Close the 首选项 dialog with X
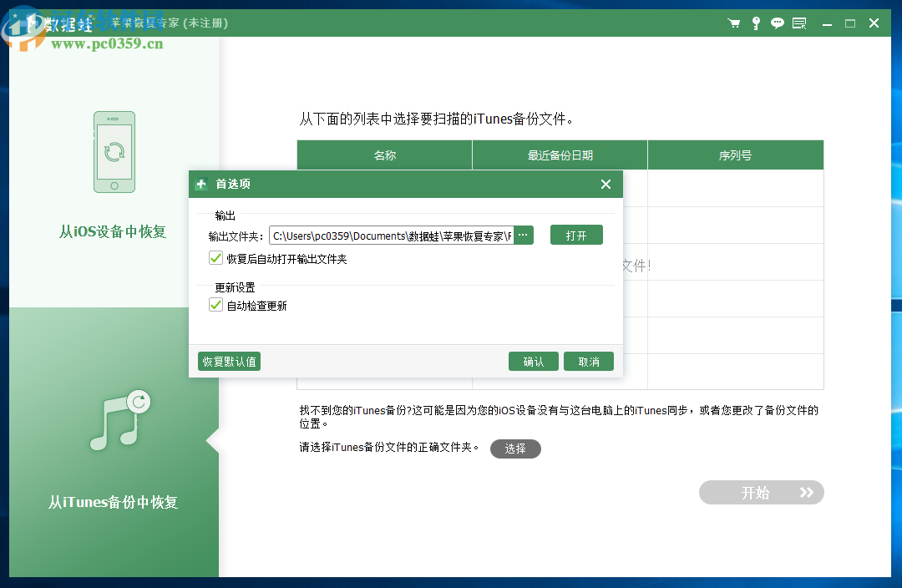Screen dimensions: 902x588 click(x=606, y=184)
